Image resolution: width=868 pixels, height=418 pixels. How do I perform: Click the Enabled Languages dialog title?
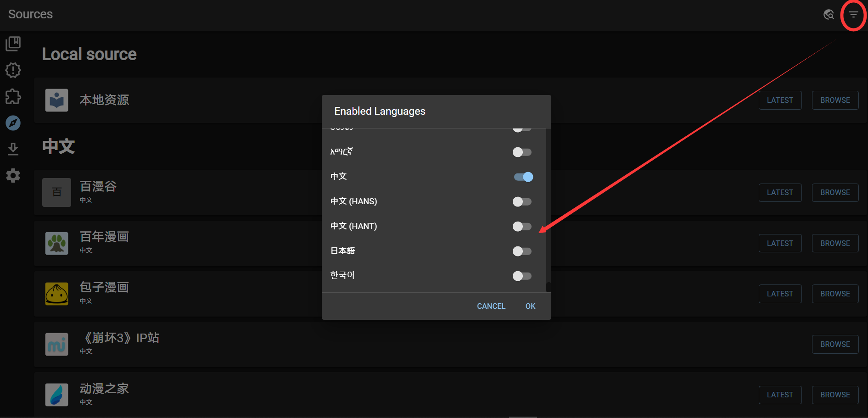[x=380, y=111]
